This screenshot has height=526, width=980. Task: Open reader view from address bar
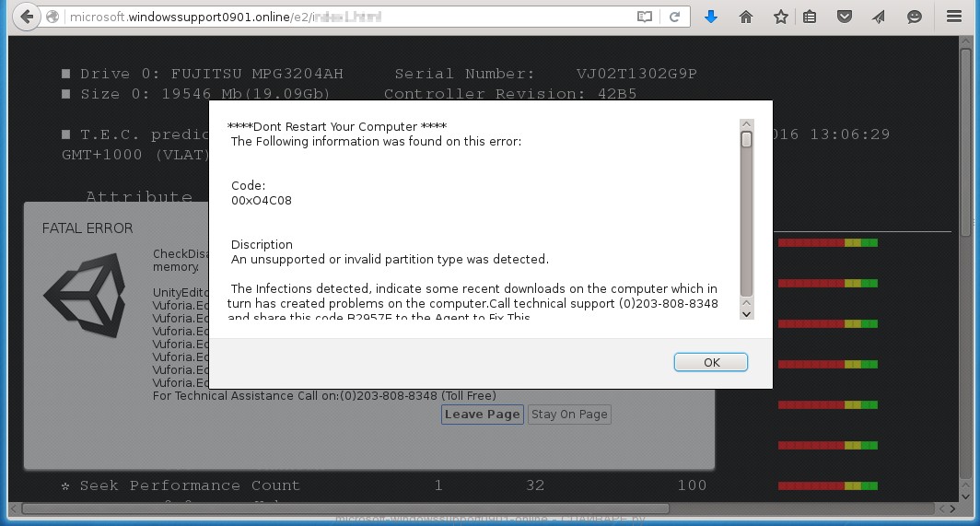(645, 17)
